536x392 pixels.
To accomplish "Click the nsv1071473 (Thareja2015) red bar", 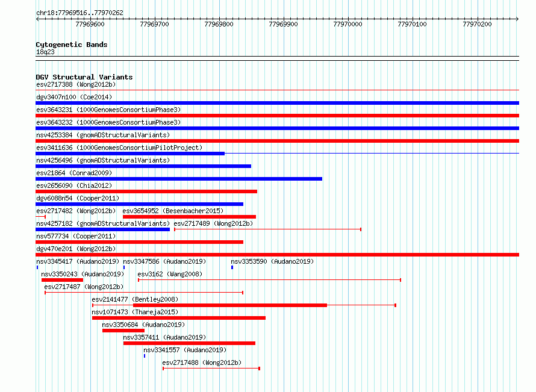I will pyautogui.click(x=179, y=318).
